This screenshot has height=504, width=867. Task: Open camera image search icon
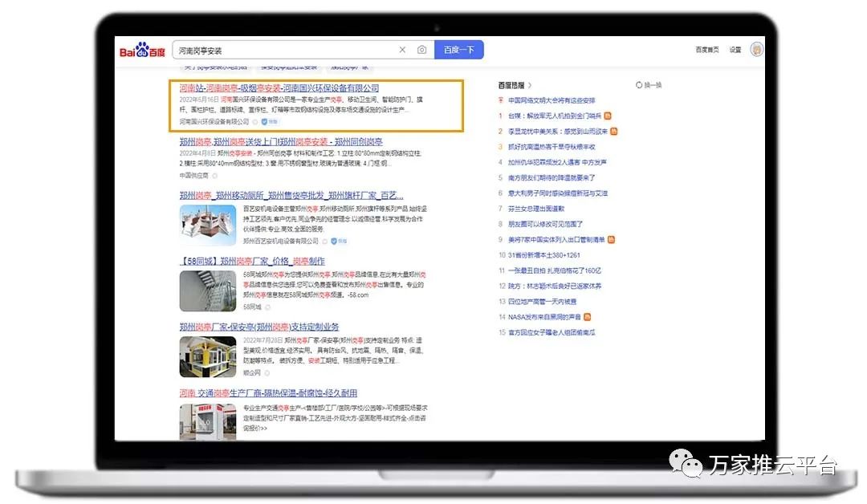pos(421,50)
